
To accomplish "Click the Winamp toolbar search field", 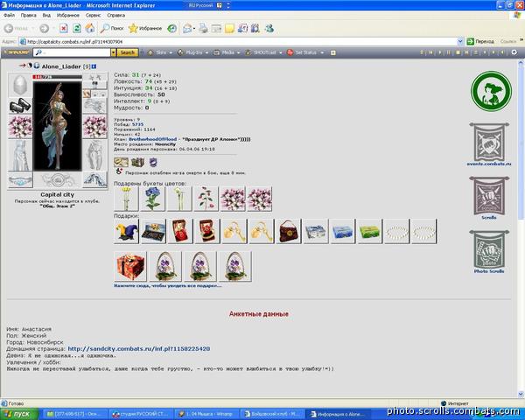I will click(73, 52).
